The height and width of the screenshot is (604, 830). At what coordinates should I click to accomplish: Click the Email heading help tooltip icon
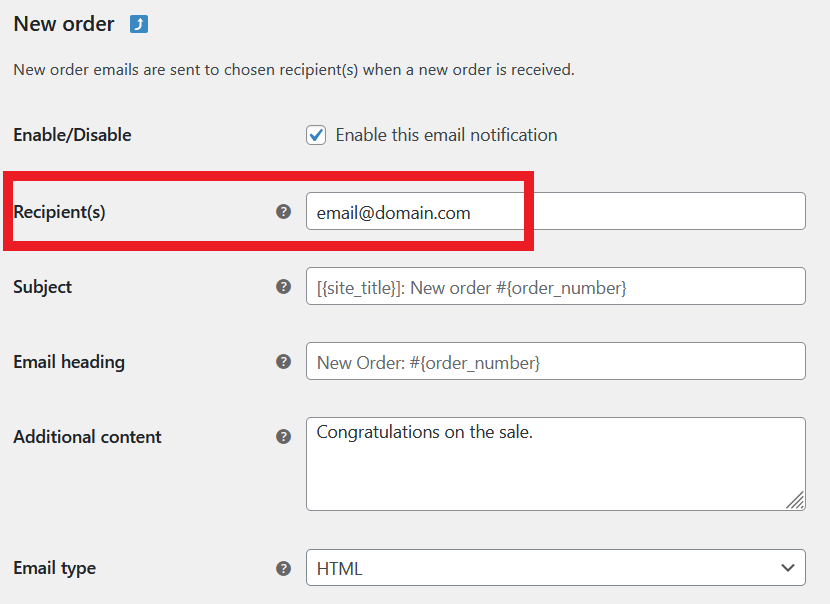[x=283, y=362]
